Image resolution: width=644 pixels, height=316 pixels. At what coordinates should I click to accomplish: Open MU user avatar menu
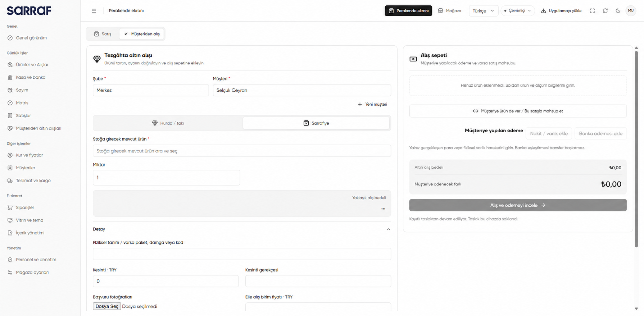pos(631,11)
